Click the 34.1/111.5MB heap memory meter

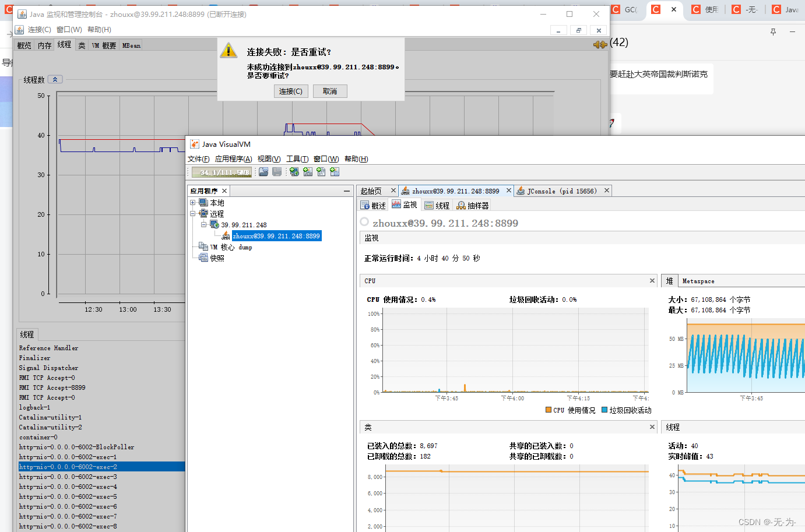(x=221, y=171)
